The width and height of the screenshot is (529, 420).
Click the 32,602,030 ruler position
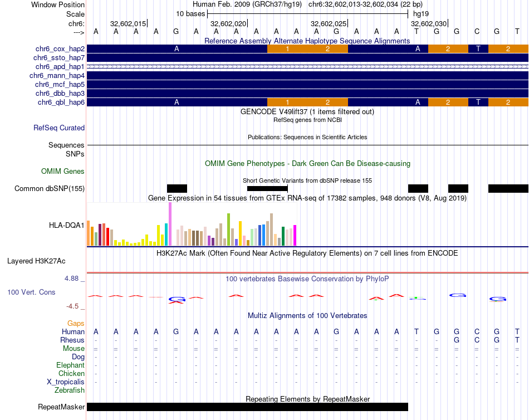tap(429, 23)
